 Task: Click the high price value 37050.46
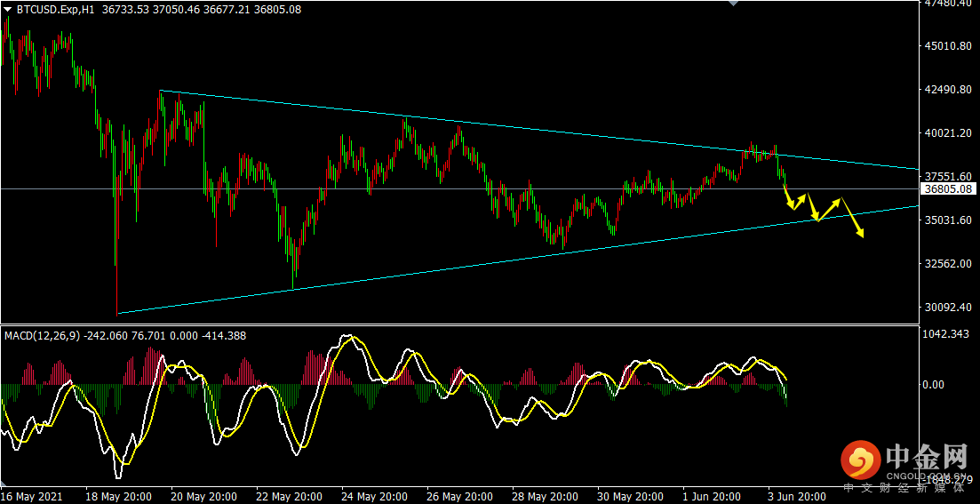click(x=176, y=10)
